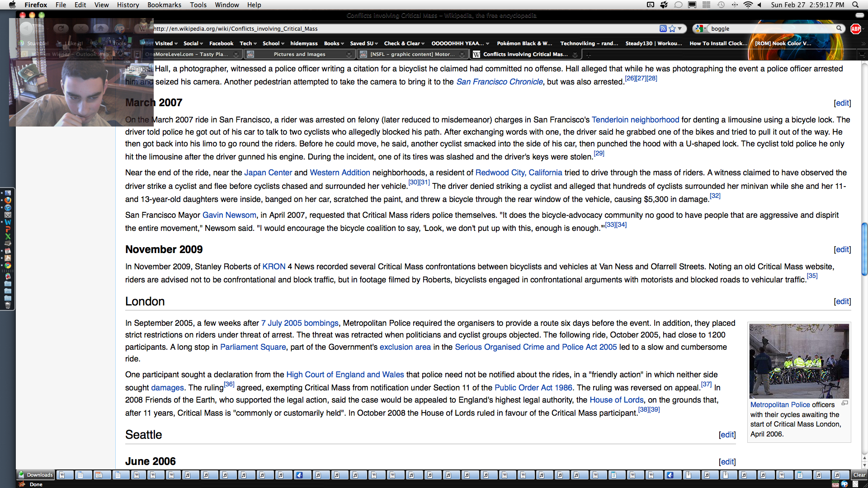Edit the London section via edit link
Screen dimensions: 868x488
click(x=842, y=301)
